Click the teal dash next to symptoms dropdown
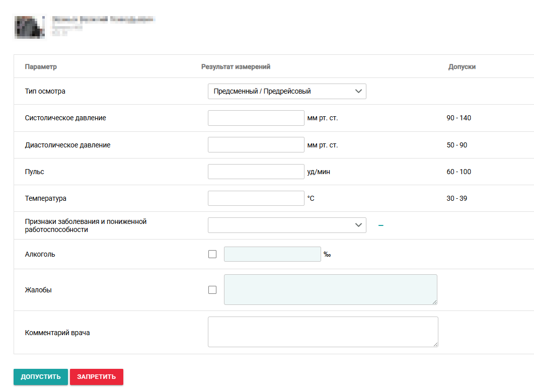 [381, 225]
